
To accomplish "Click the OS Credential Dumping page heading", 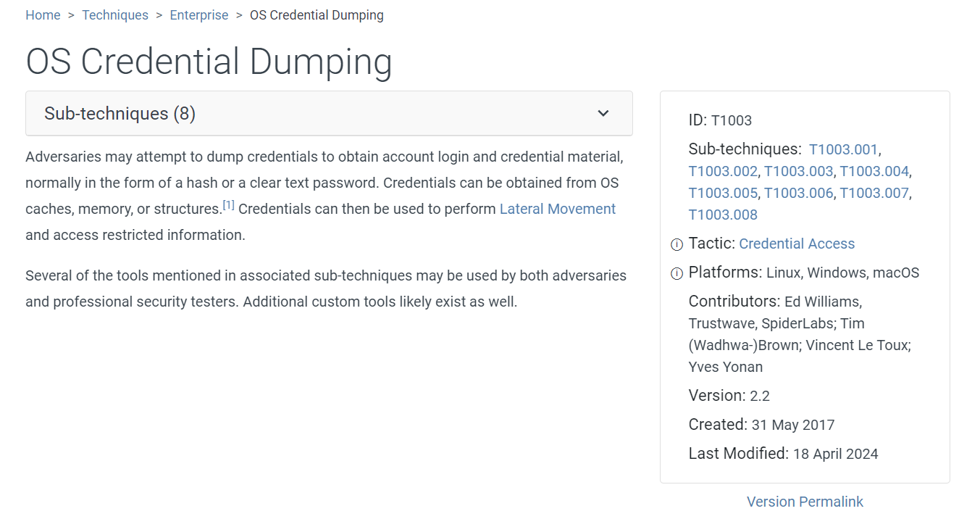I will [x=209, y=62].
